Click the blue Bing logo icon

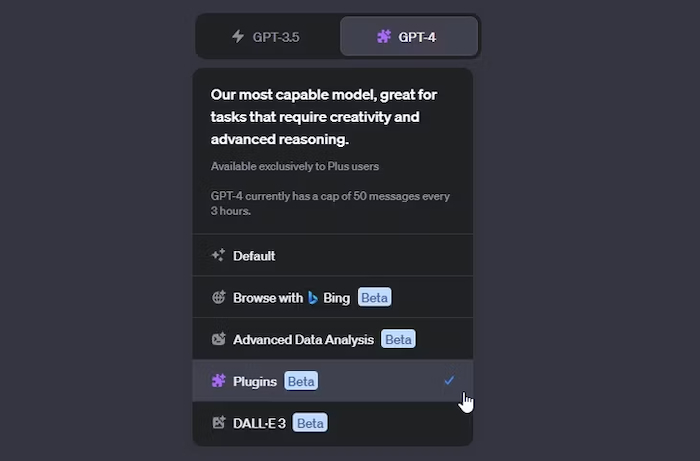313,298
